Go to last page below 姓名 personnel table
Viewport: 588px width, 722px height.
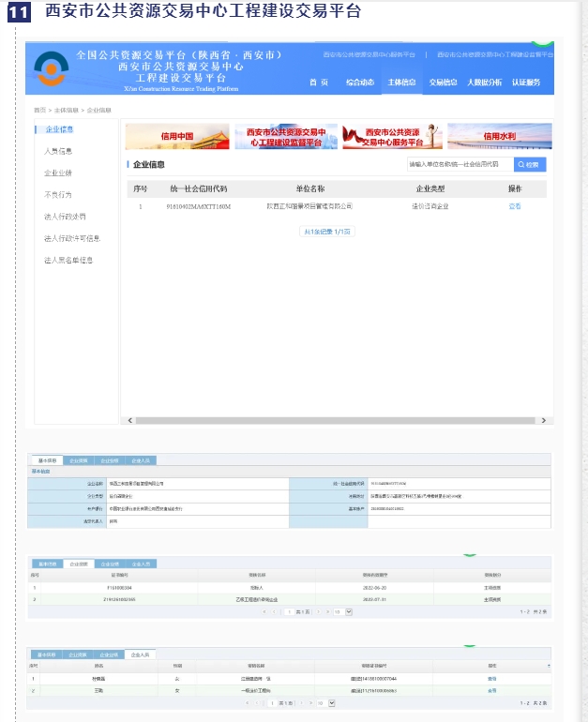310,703
